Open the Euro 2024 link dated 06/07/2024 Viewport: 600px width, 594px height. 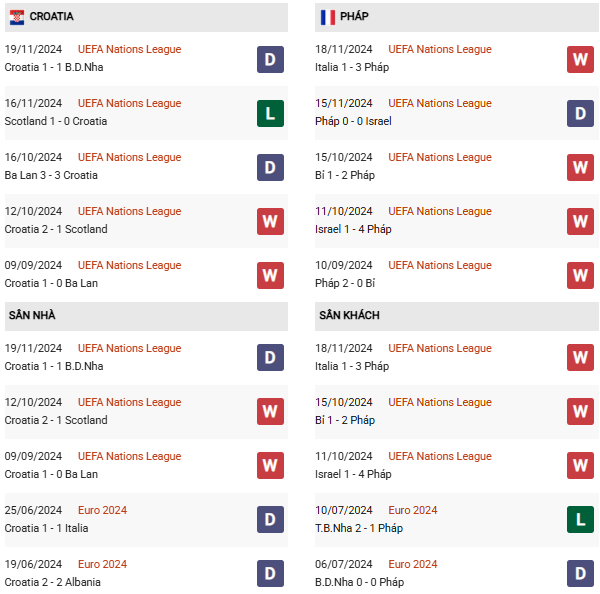[412, 564]
